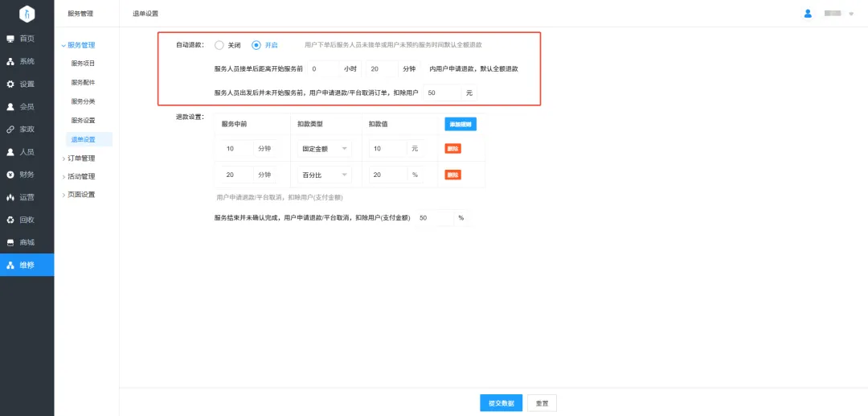Select the 关闭 radio for 自动退款
This screenshot has width=868, height=416.
click(219, 45)
